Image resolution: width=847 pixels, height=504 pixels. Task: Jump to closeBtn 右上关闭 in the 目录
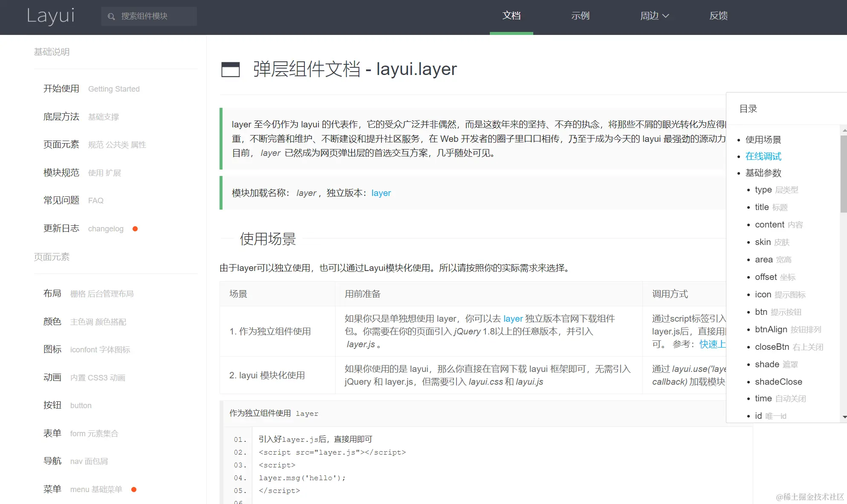[789, 347]
